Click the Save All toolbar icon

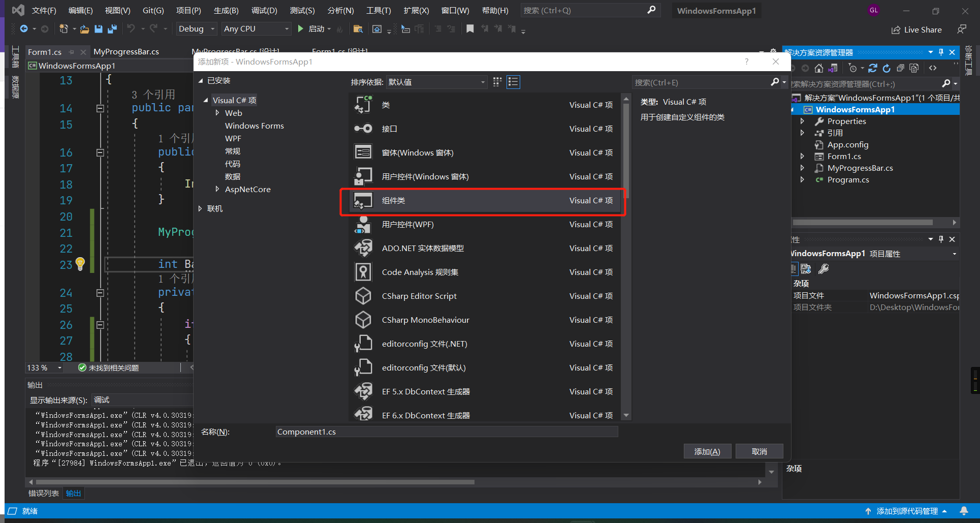[x=112, y=29]
